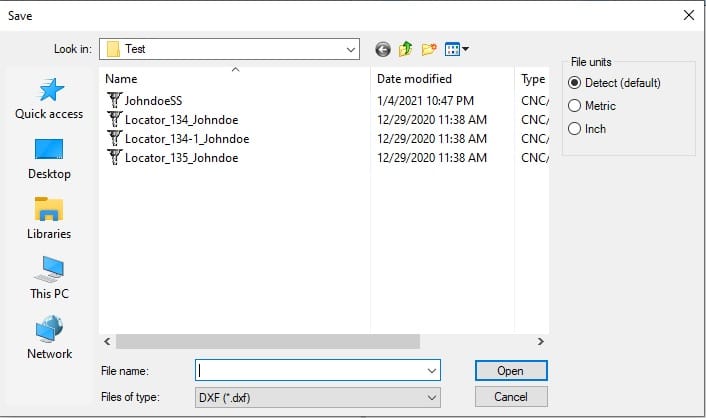This screenshot has height=418, width=706.
Task: Choose Inch file units option
Action: click(x=574, y=129)
